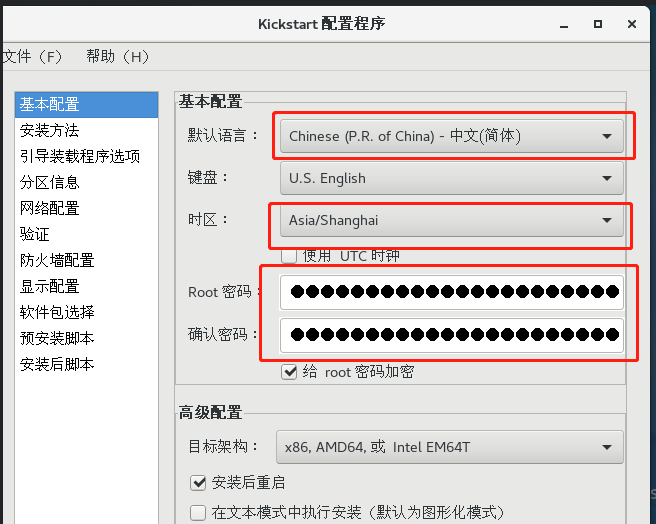The image size is (656, 524).
Task: Focus the Root 密码 input field
Action: point(452,292)
